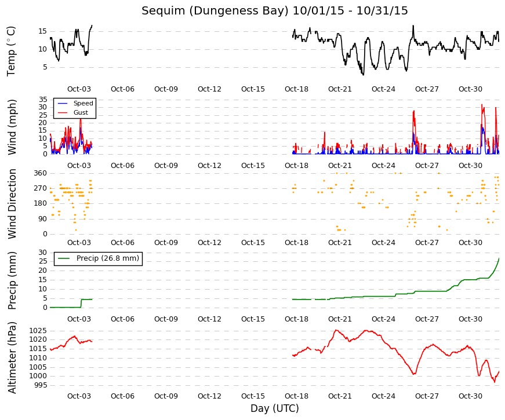Click Oct-03 tick under wind direction plot
The width and height of the screenshot is (505, 420).
79,243
